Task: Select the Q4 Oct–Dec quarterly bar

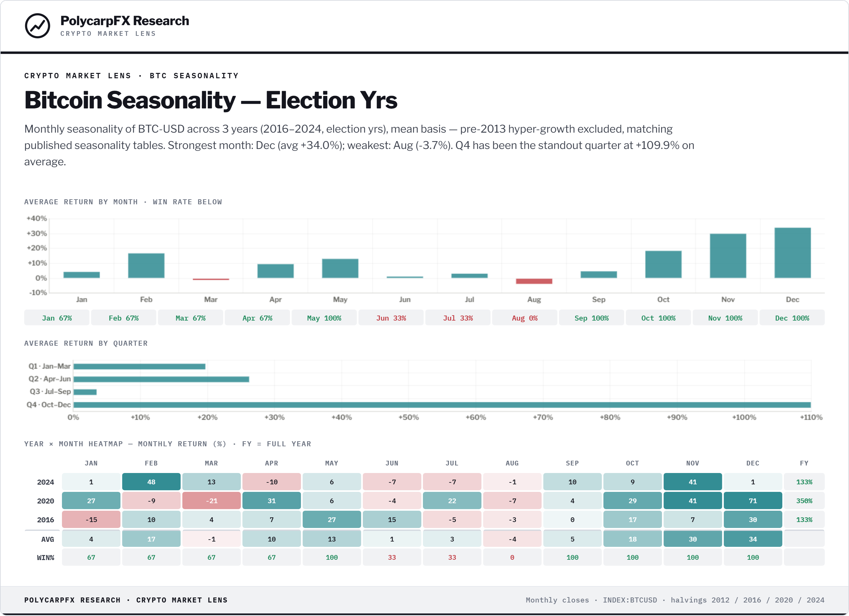Action: point(442,405)
